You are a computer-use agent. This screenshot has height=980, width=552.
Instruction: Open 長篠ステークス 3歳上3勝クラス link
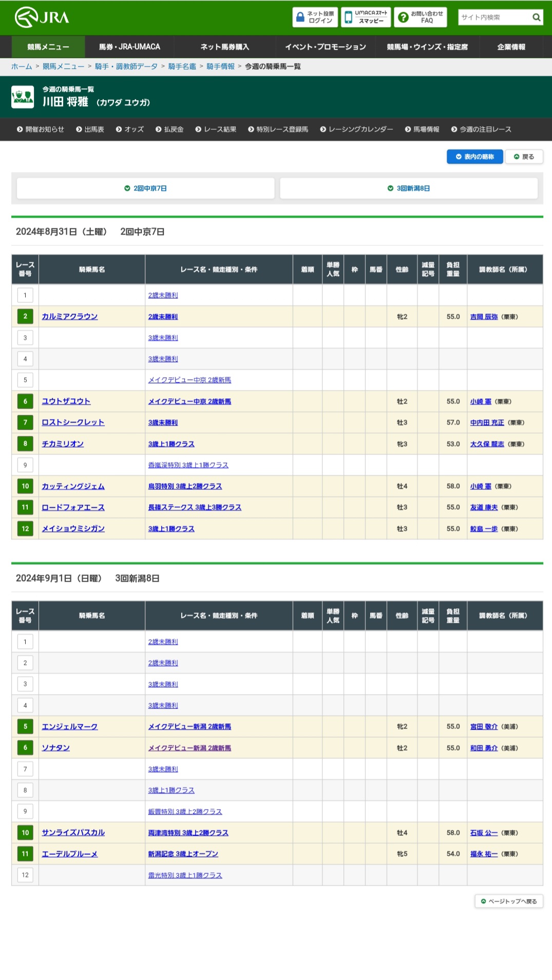click(x=195, y=507)
